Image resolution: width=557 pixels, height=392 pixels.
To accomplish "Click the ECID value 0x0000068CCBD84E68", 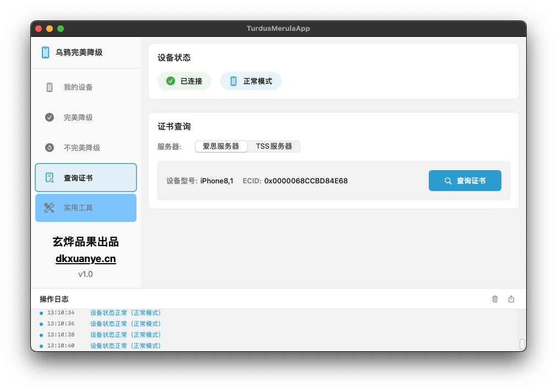I will (306, 181).
